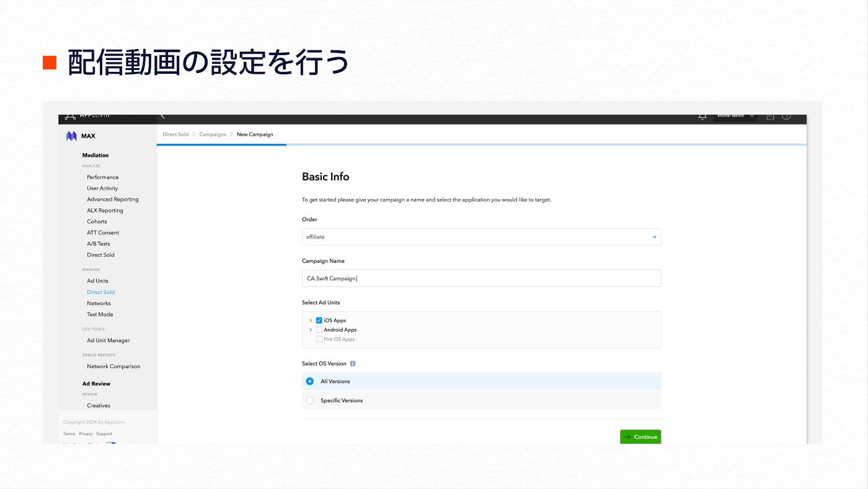Check the Android Apps checkbox
868x489 pixels.
(319, 330)
